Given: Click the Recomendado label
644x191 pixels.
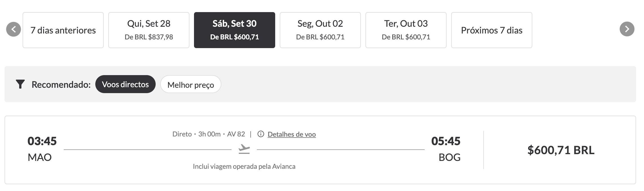Looking at the screenshot, I should coord(61,84).
